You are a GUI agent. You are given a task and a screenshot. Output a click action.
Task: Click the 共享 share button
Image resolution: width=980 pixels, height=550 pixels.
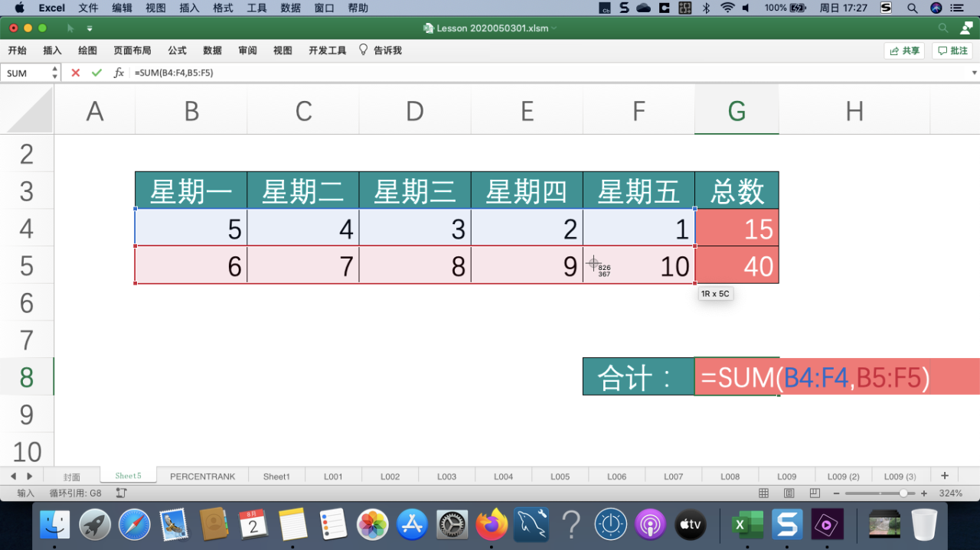(x=904, y=50)
